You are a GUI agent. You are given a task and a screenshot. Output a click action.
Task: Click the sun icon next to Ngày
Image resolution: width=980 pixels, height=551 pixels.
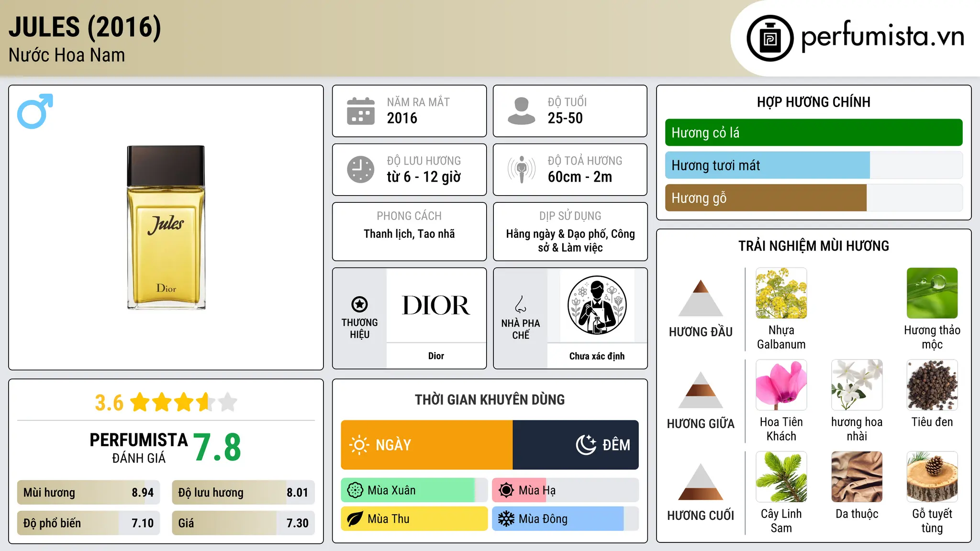[x=359, y=445]
